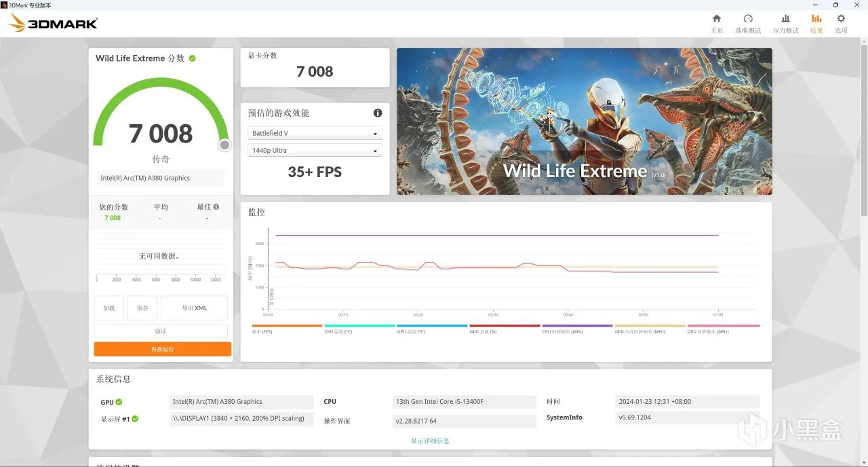
Task: Click the Wild Life Extreme banner image
Action: (585, 122)
